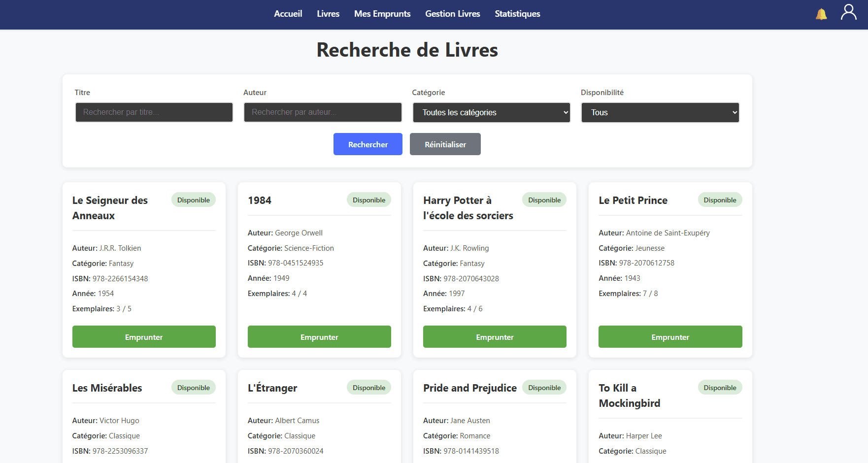Screen dimensions: 868x463
Task: Click the Rechercher search button
Action: (367, 144)
